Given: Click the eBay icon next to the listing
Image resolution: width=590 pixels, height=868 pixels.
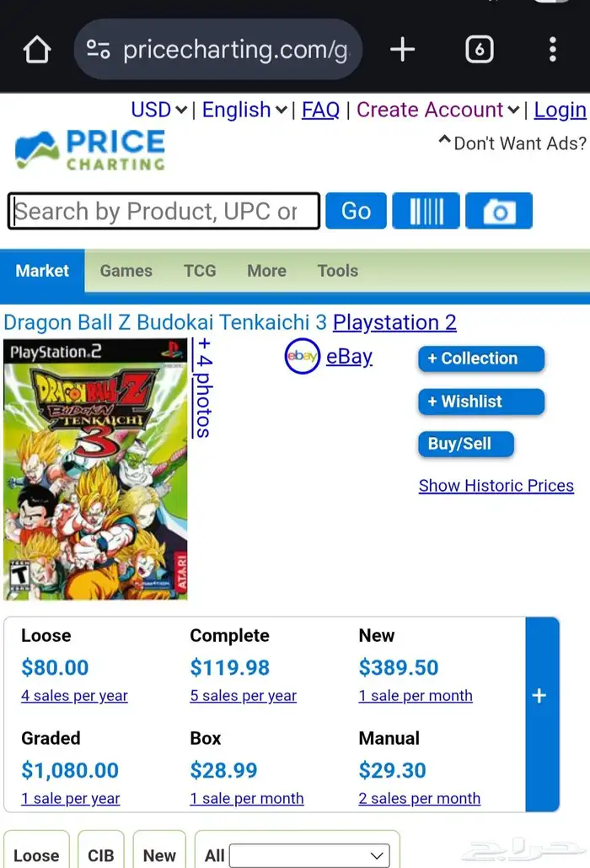Looking at the screenshot, I should [302, 356].
